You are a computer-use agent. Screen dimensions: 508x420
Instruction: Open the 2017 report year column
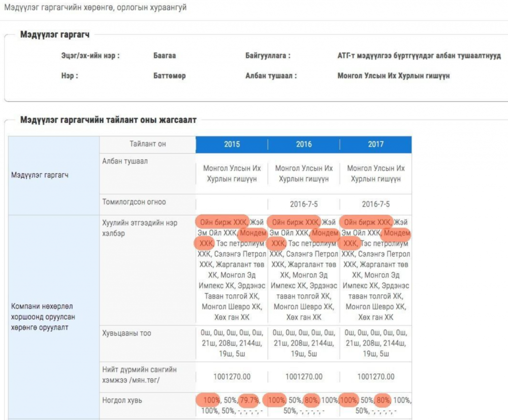(x=376, y=144)
